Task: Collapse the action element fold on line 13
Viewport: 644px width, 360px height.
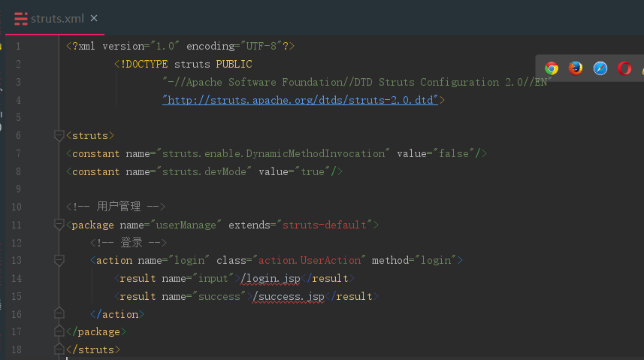Action: point(59,260)
